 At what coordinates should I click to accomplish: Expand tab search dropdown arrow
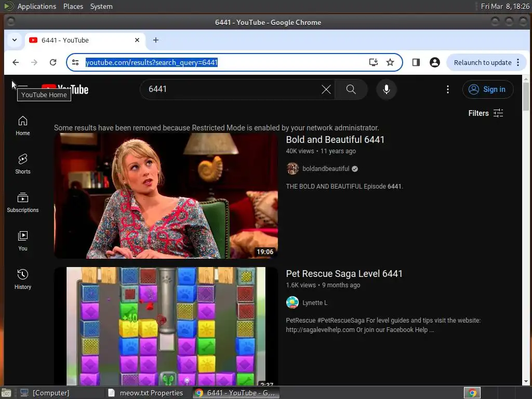[15, 40]
